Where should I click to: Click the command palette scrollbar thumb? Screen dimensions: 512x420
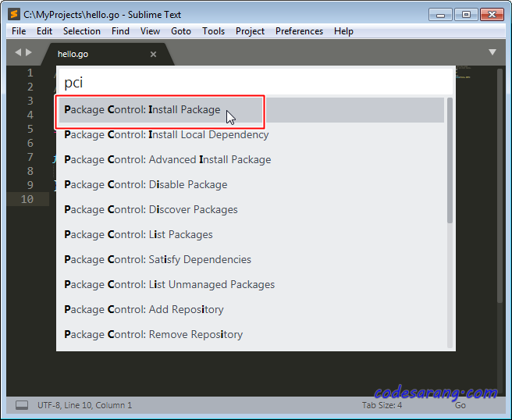point(450,160)
